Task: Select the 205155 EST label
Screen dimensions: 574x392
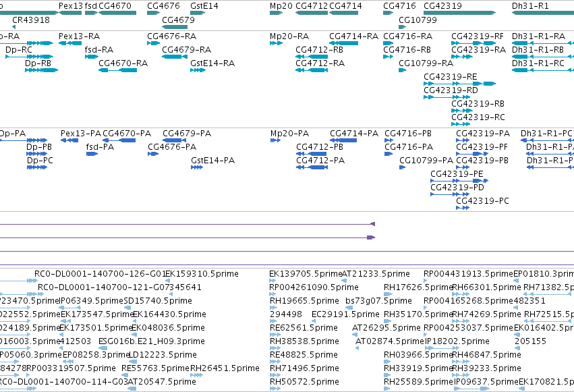Action: click(530, 341)
